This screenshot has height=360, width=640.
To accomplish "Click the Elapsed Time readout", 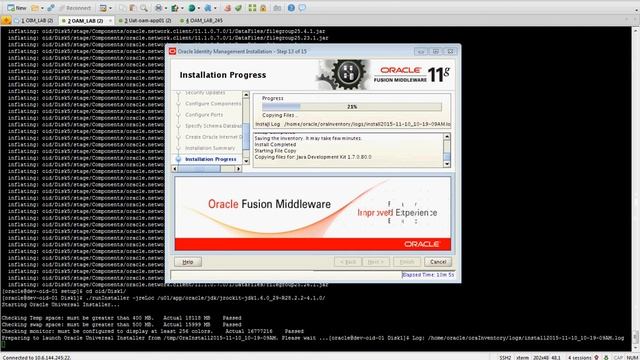I will click(428, 275).
